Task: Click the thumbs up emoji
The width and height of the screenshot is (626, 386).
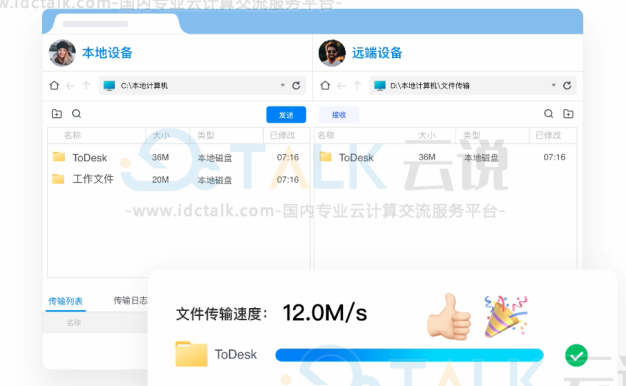Action: click(449, 317)
